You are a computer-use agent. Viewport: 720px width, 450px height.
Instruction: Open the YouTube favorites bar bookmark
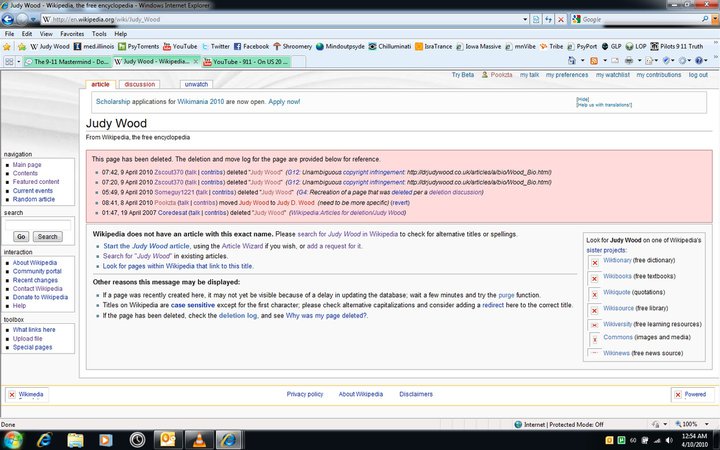click(180, 46)
